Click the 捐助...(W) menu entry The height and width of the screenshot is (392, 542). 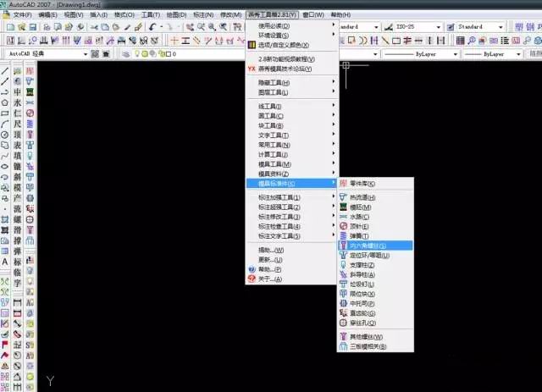pyautogui.click(x=291, y=250)
